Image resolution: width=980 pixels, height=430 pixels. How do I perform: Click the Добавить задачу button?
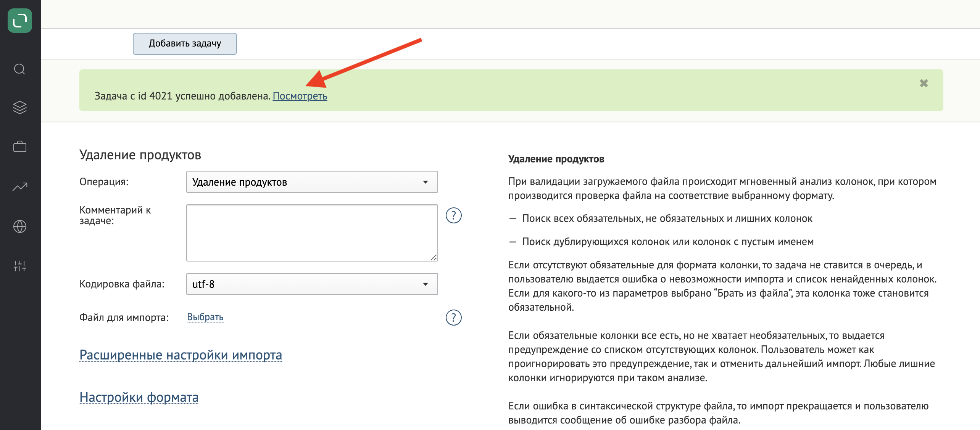pyautogui.click(x=185, y=43)
